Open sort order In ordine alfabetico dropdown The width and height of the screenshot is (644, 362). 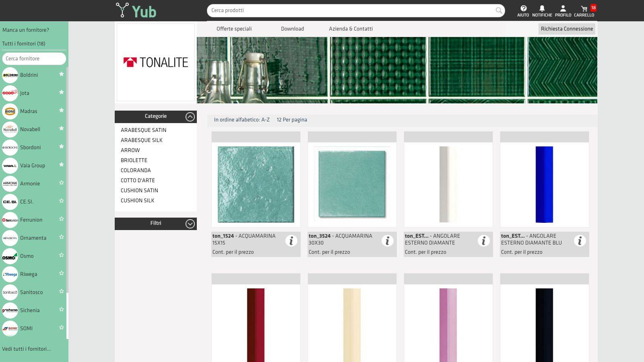point(242,120)
